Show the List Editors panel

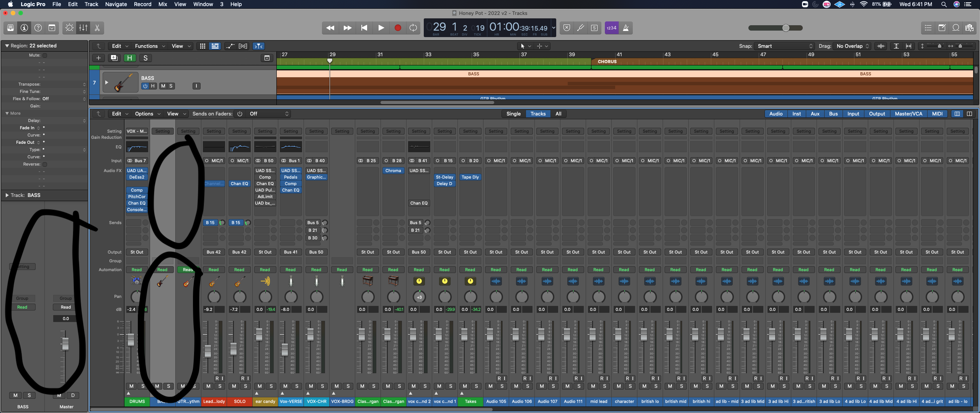[928, 28]
